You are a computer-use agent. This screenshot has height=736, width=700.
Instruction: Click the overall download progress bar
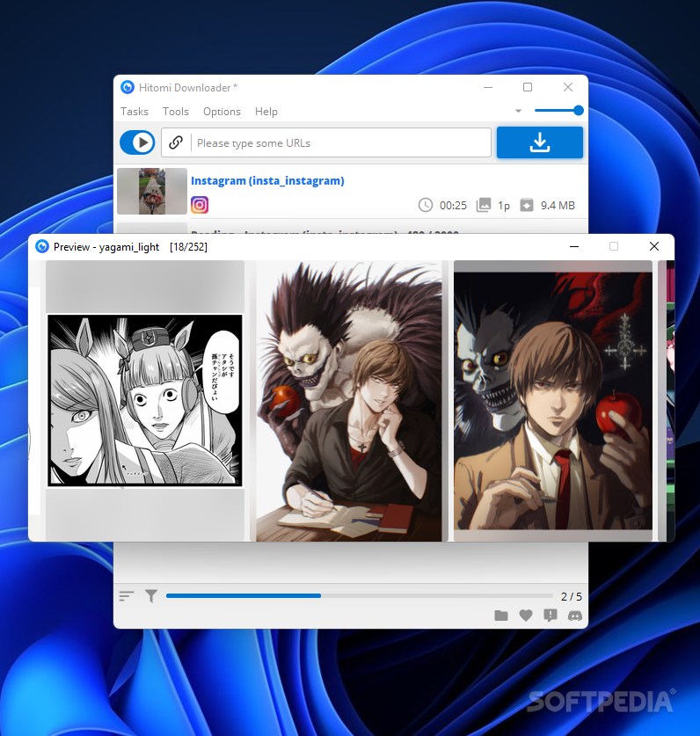point(360,595)
